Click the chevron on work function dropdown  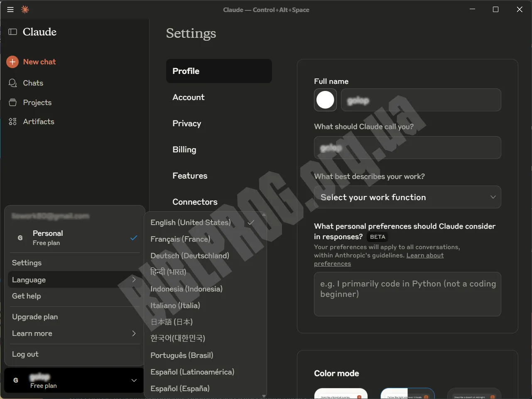pyautogui.click(x=493, y=197)
